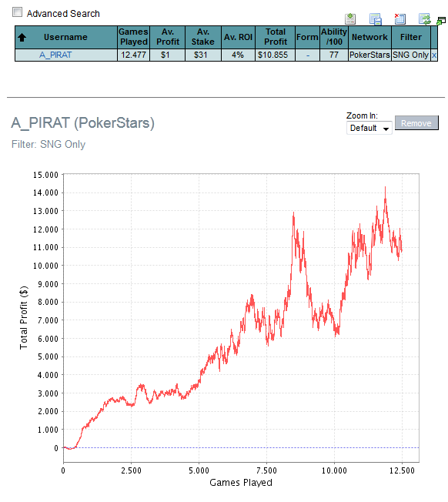Viewport: 448px width, 502px height.
Task: Click the Network column header
Action: tap(369, 37)
